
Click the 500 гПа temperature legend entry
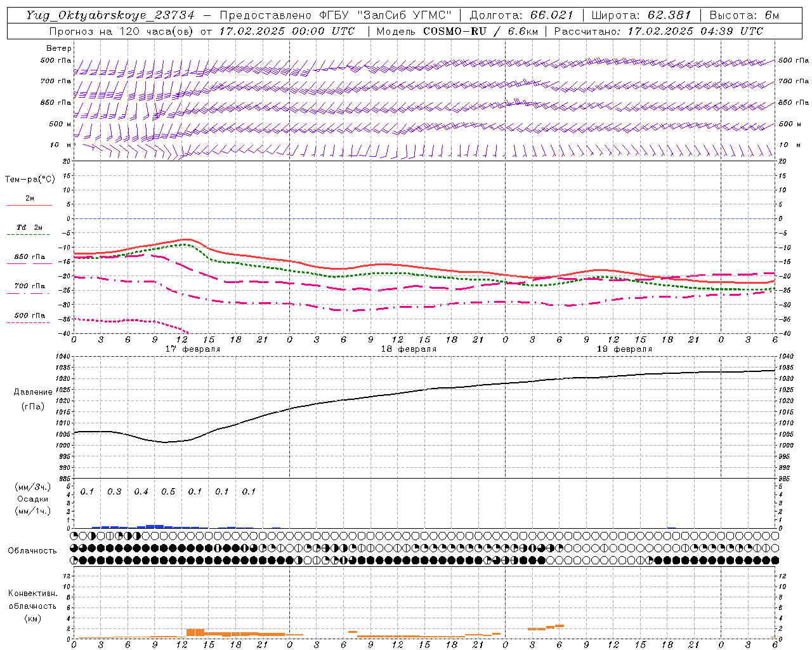[x=30, y=317]
